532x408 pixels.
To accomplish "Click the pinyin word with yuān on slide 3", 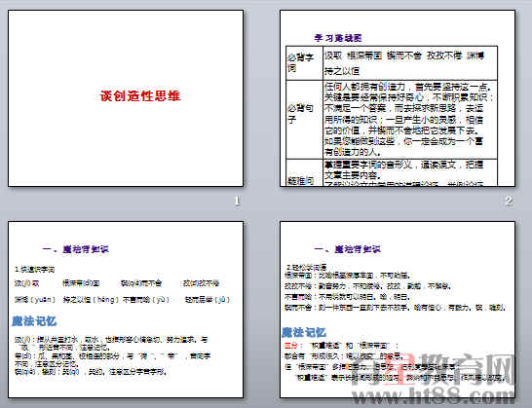I will coord(35,300).
